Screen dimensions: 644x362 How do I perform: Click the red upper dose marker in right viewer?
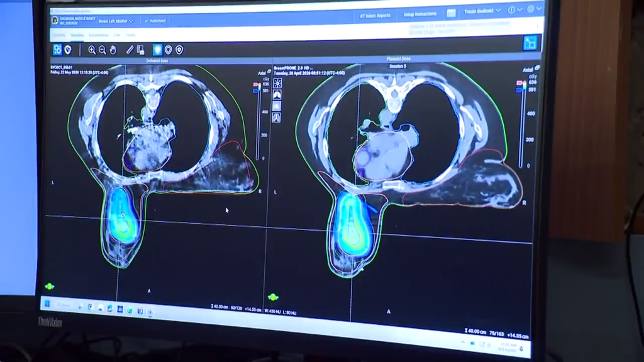(x=519, y=83)
